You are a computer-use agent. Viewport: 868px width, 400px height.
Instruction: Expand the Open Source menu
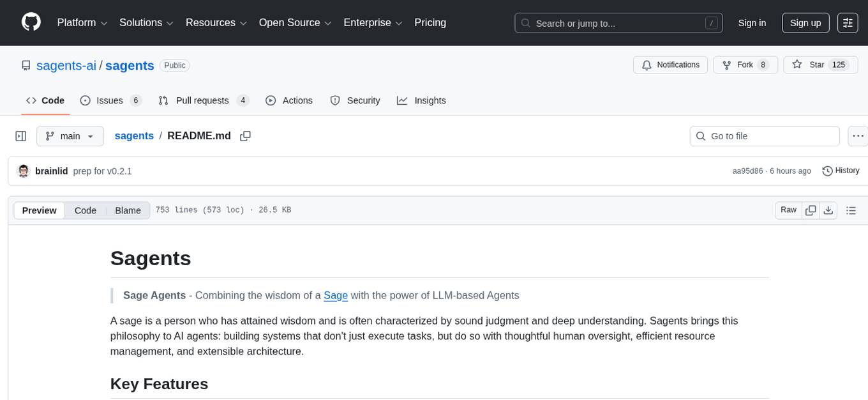tap(294, 23)
